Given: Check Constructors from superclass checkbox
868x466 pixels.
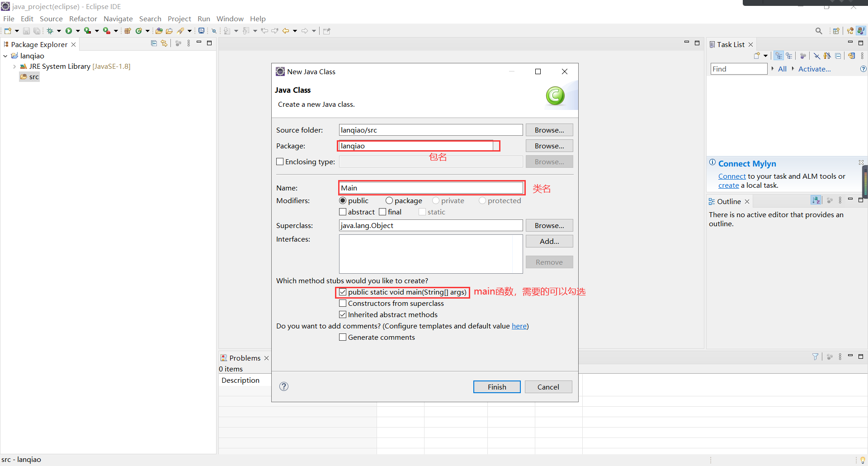Looking at the screenshot, I should tap(343, 303).
